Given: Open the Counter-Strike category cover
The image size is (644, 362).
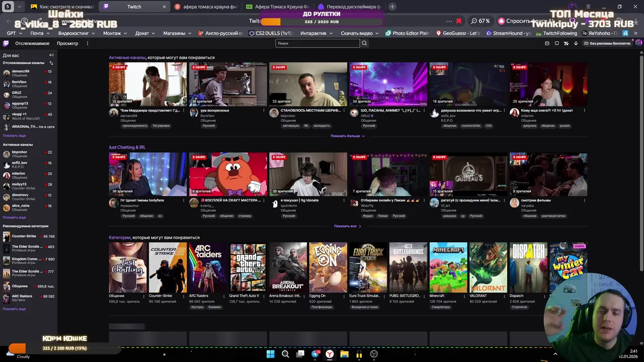Looking at the screenshot, I should pyautogui.click(x=168, y=267).
